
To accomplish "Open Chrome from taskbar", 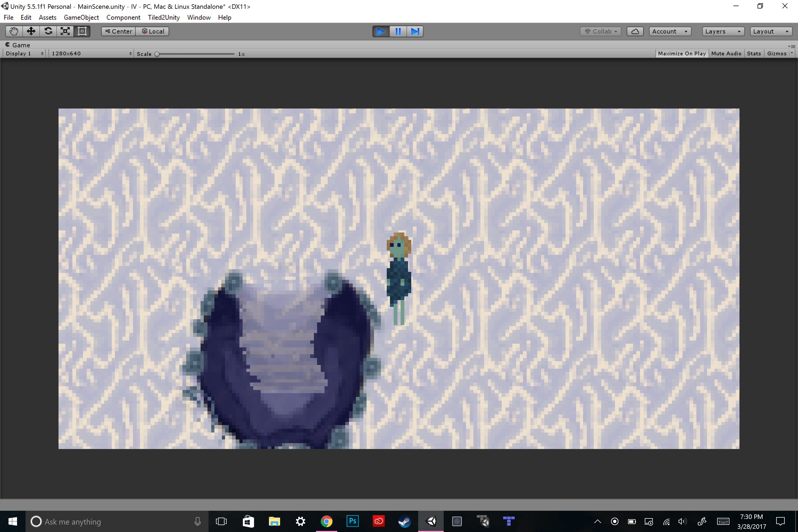I will pos(326,521).
